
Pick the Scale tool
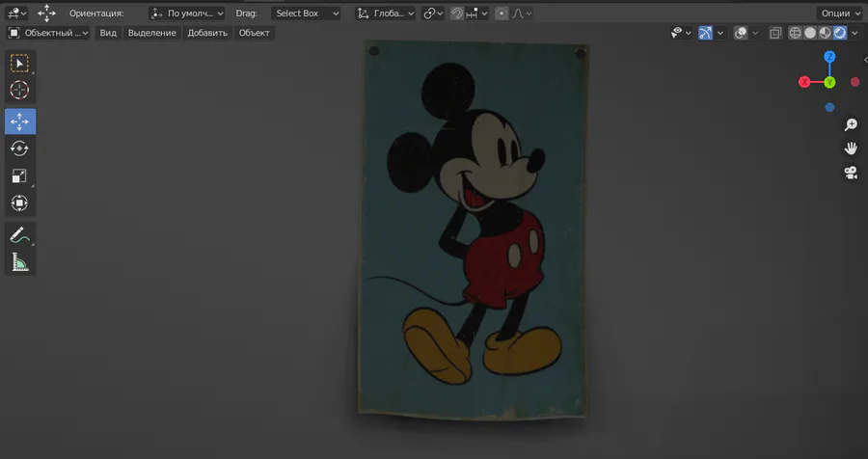pyautogui.click(x=20, y=175)
